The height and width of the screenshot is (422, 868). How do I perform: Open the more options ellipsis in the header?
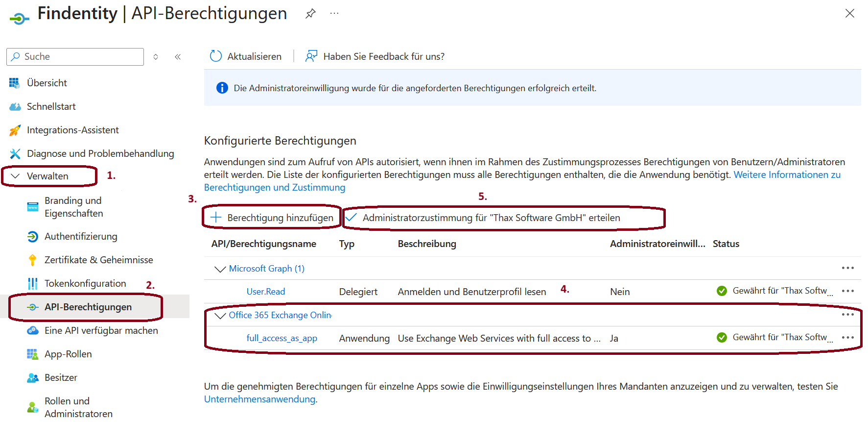[334, 13]
